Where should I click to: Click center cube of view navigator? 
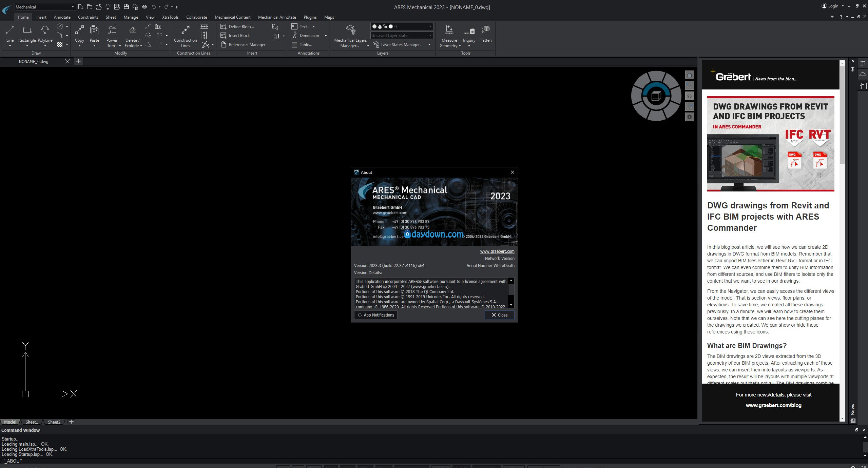click(656, 96)
